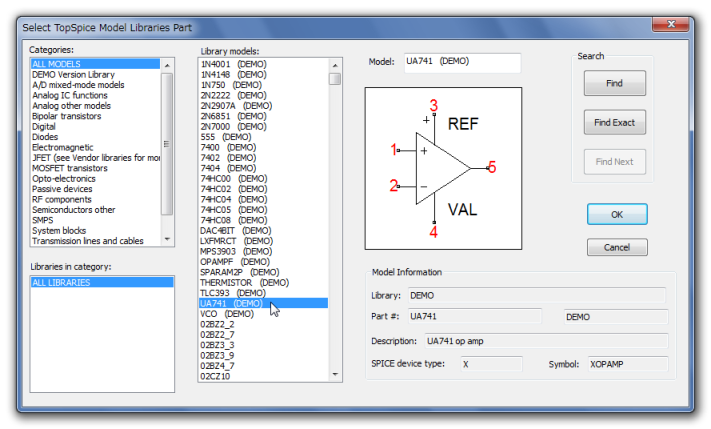Select Electromagnetic category
Viewport: 711px width, 429px height.
click(x=95, y=147)
